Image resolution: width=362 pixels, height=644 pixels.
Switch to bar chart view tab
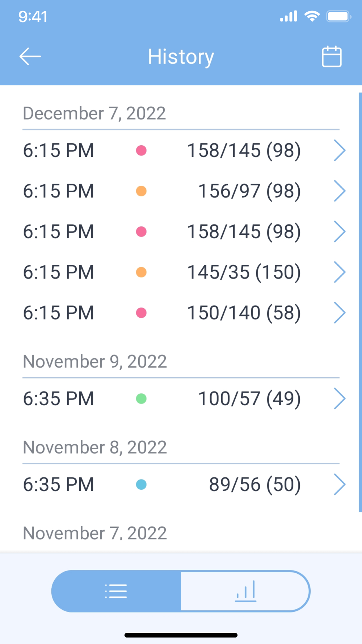click(x=245, y=591)
